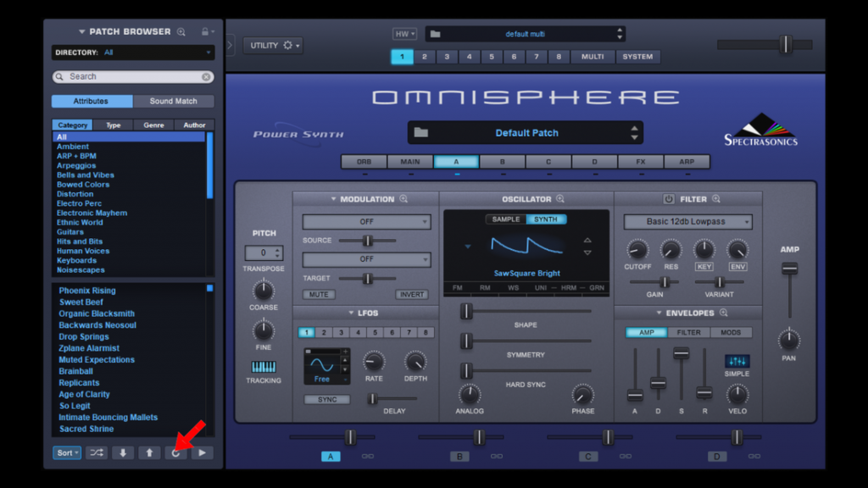Click the Patch Browser lock icon

pos(205,31)
